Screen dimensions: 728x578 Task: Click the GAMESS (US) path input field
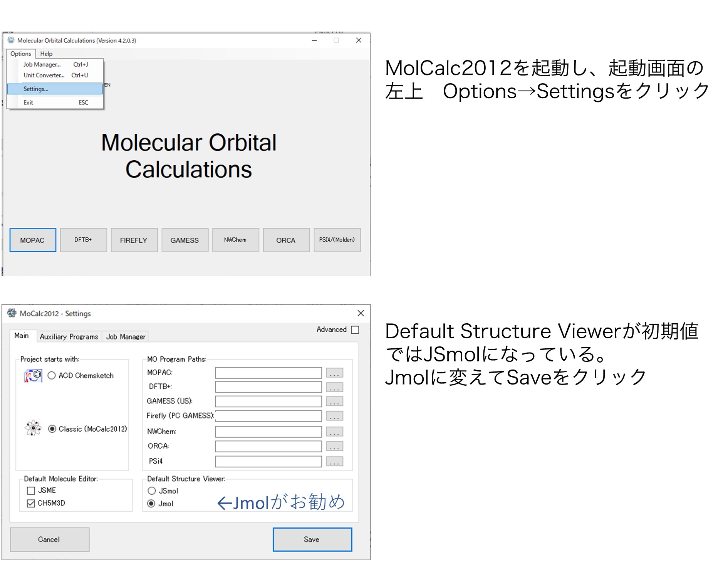click(x=268, y=402)
